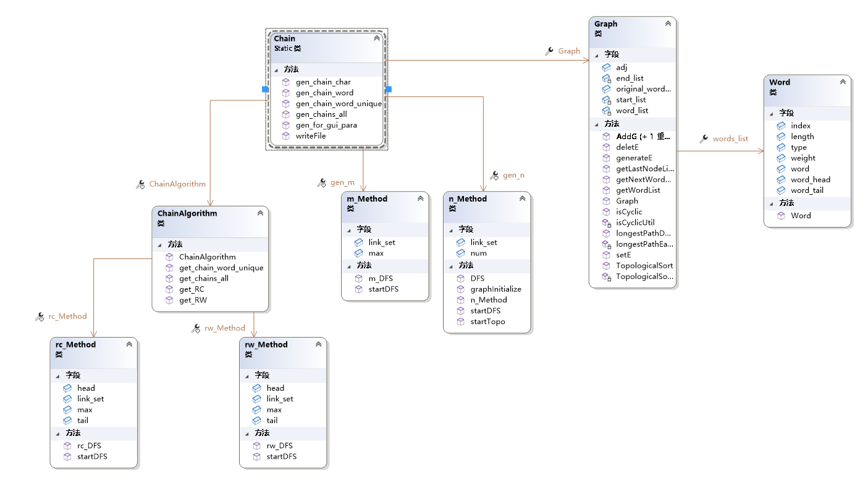Click the wrench icon beside gen_m label
This screenshot has height=486, width=868.
pyautogui.click(x=321, y=182)
